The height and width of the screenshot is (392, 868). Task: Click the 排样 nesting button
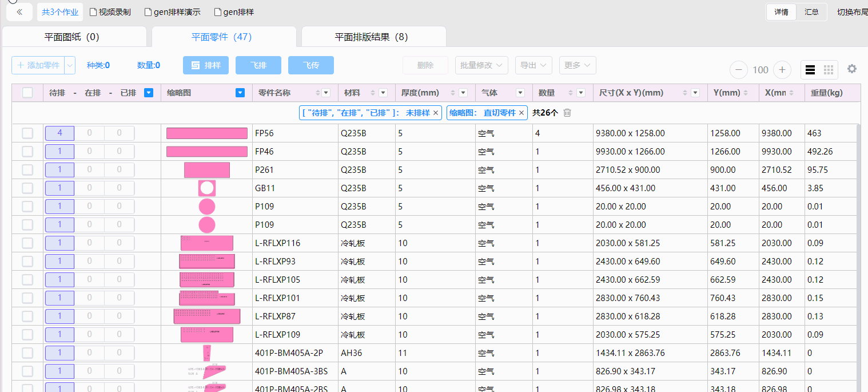pyautogui.click(x=206, y=65)
